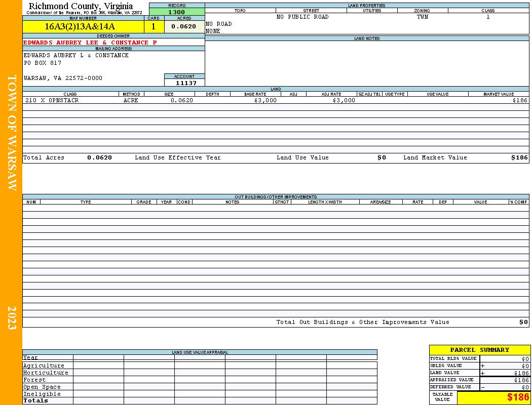This screenshot has height=405, width=532.
Task: Select the Horticulture row label
Action: coord(46,373)
